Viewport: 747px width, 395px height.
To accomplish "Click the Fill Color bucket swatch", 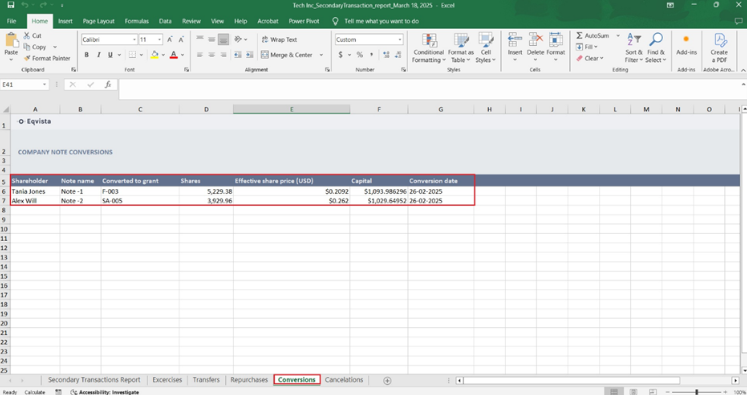I will pos(154,55).
